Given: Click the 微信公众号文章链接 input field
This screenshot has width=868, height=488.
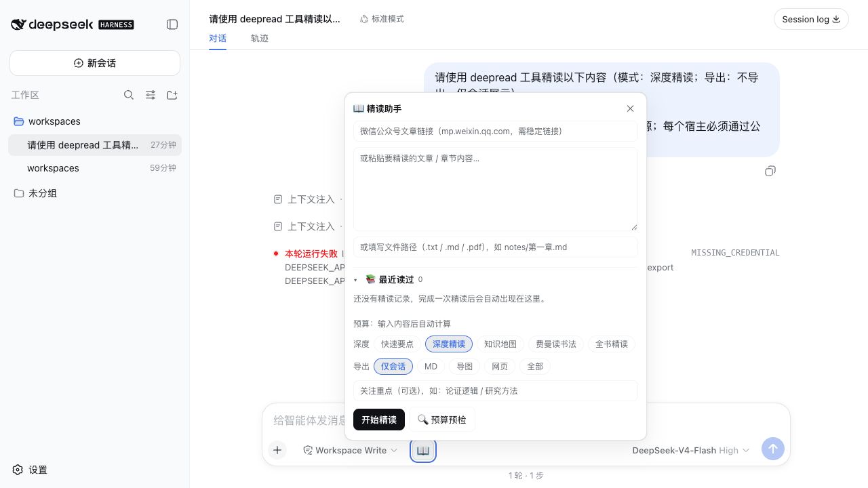Looking at the screenshot, I should point(496,131).
